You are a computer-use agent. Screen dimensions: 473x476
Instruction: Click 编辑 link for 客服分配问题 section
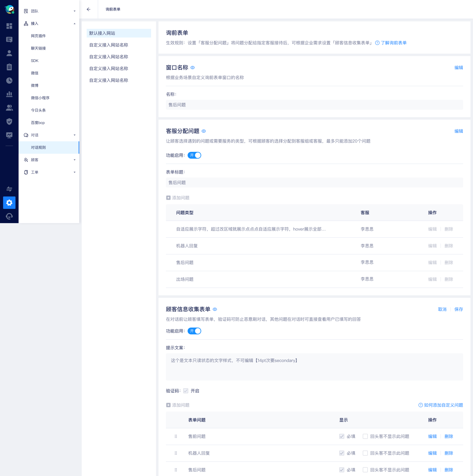tap(458, 131)
